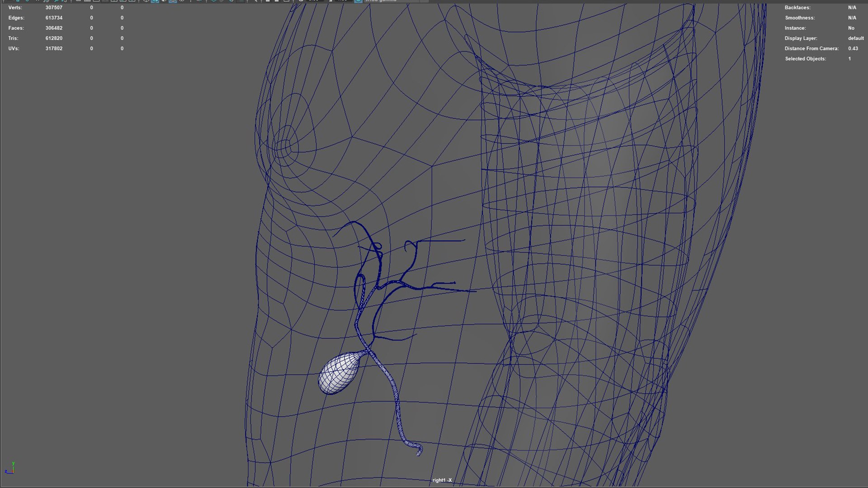
Task: Click the 'UVs:' label in the HUD
Action: click(14, 48)
